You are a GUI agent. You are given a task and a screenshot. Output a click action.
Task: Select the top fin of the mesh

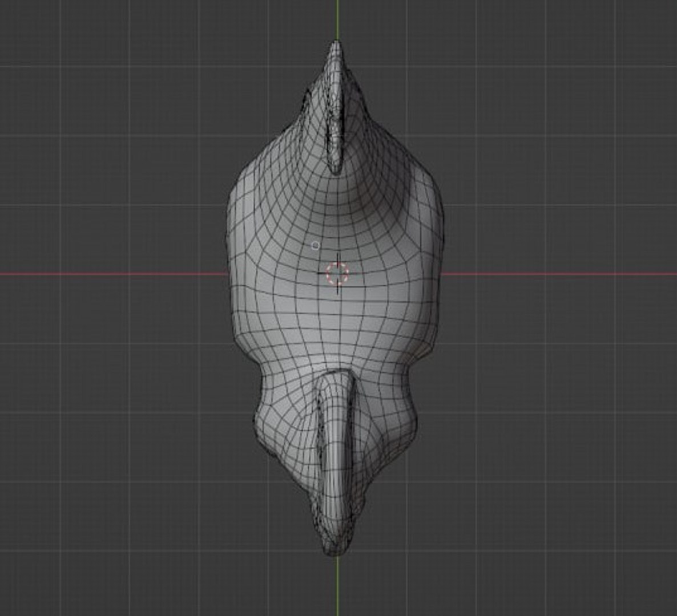click(x=336, y=107)
